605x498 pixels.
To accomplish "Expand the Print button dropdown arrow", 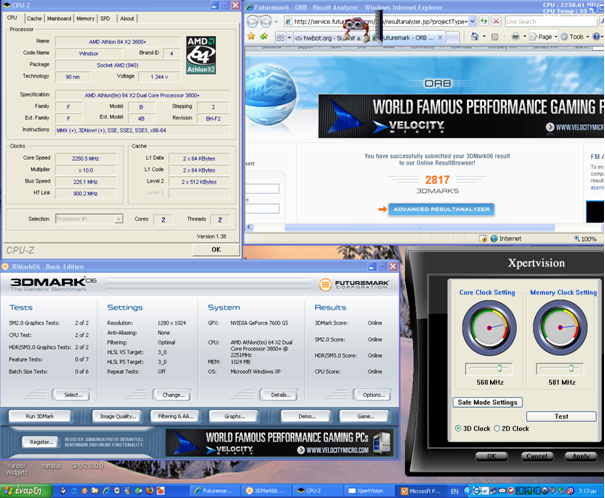I will point(524,37).
